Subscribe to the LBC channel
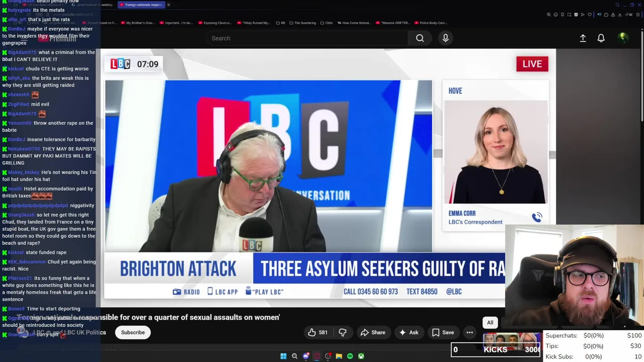The image size is (644, 362). pos(133,332)
